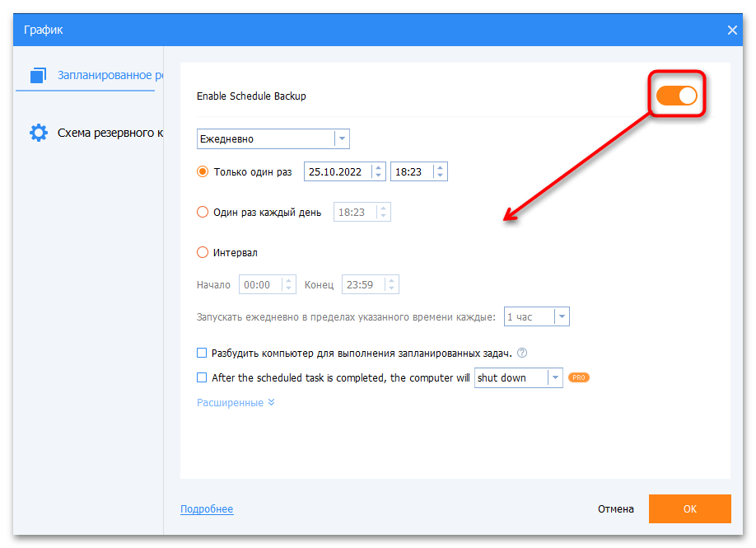Confirm with the orange OK button
This screenshot has width=756, height=548.
point(690,509)
